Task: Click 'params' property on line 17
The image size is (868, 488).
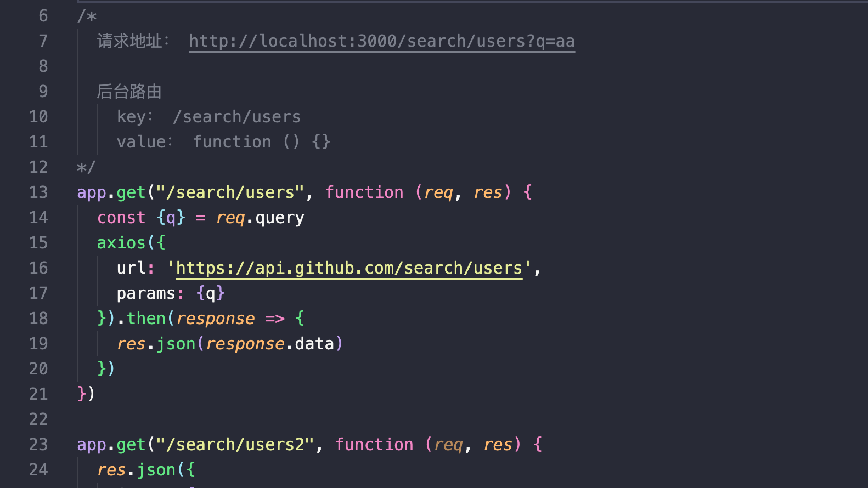Action: click(x=146, y=293)
